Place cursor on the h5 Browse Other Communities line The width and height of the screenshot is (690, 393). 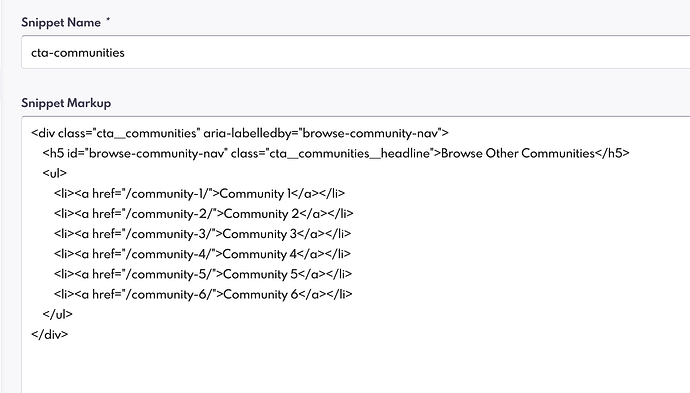pos(336,153)
